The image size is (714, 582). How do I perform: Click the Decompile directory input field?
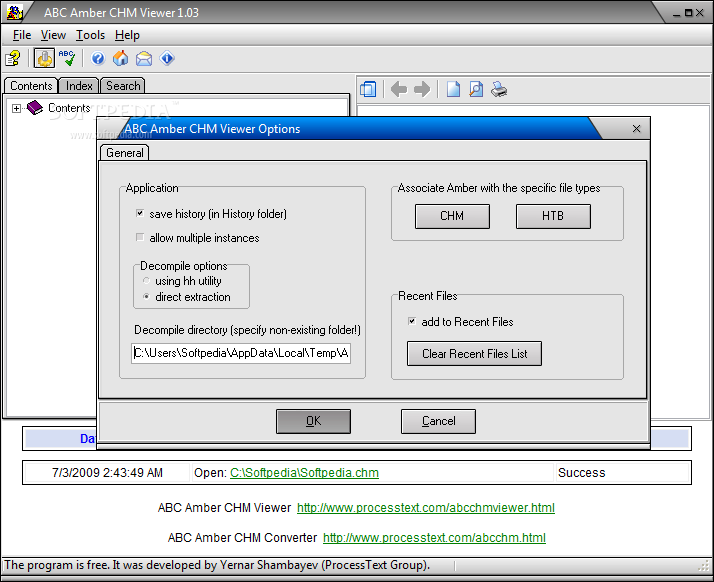[x=241, y=353]
